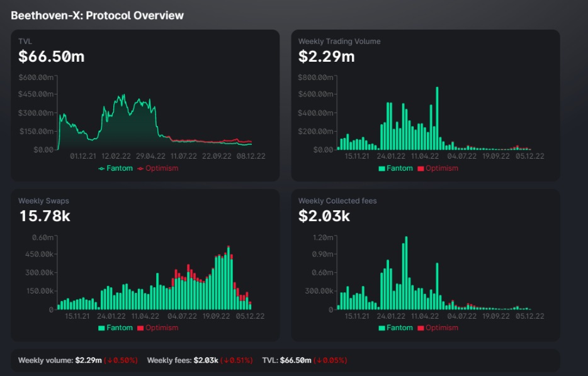This screenshot has height=376, width=588.
Task: Click 19.09.22 on the Weekly Swaps x-axis
Action: [216, 316]
